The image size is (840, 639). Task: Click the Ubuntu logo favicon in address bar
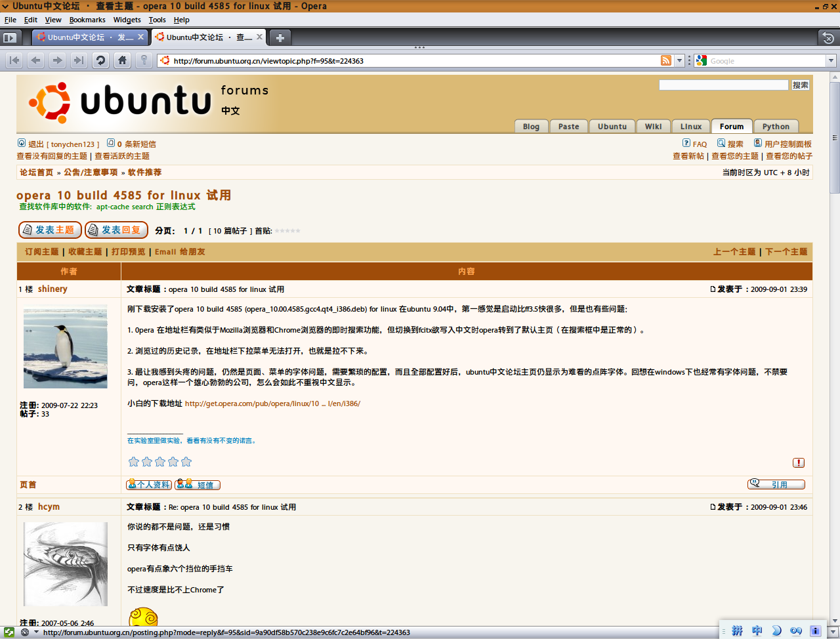click(x=165, y=60)
